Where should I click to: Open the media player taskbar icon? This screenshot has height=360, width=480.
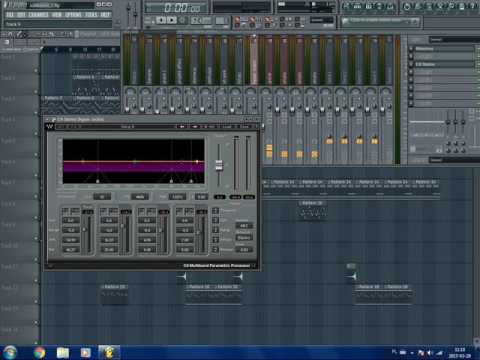coord(85,353)
